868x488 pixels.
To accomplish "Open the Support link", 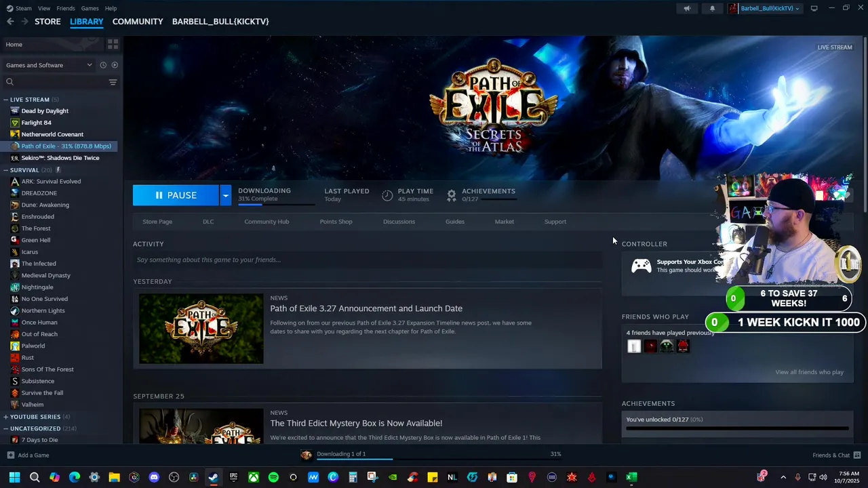I will click(x=555, y=222).
